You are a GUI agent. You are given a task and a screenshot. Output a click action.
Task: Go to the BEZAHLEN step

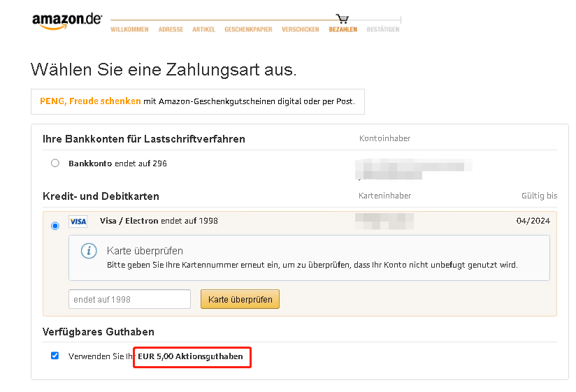point(343,29)
